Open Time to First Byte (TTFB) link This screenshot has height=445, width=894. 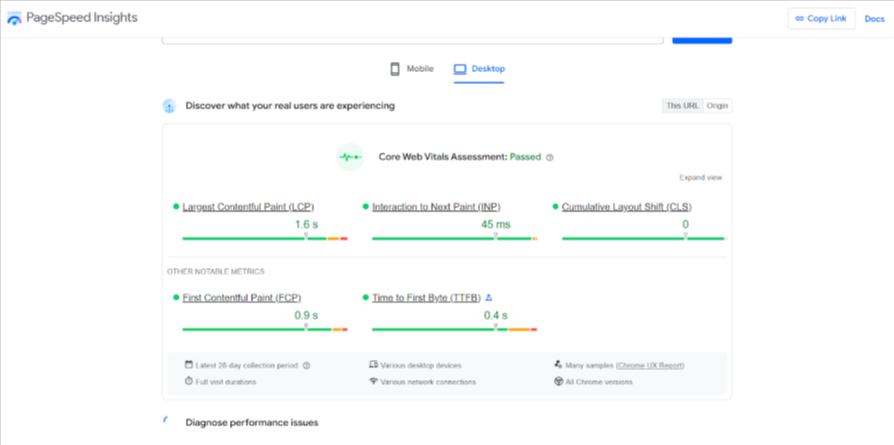coord(426,297)
